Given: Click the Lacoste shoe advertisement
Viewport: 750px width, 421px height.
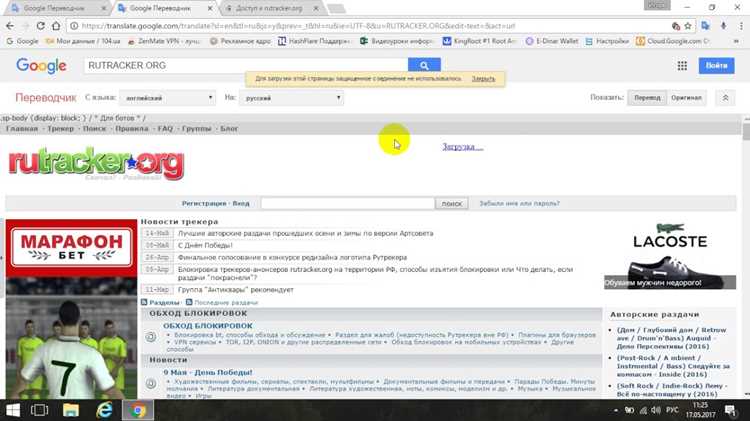Looking at the screenshot, I should (x=670, y=255).
